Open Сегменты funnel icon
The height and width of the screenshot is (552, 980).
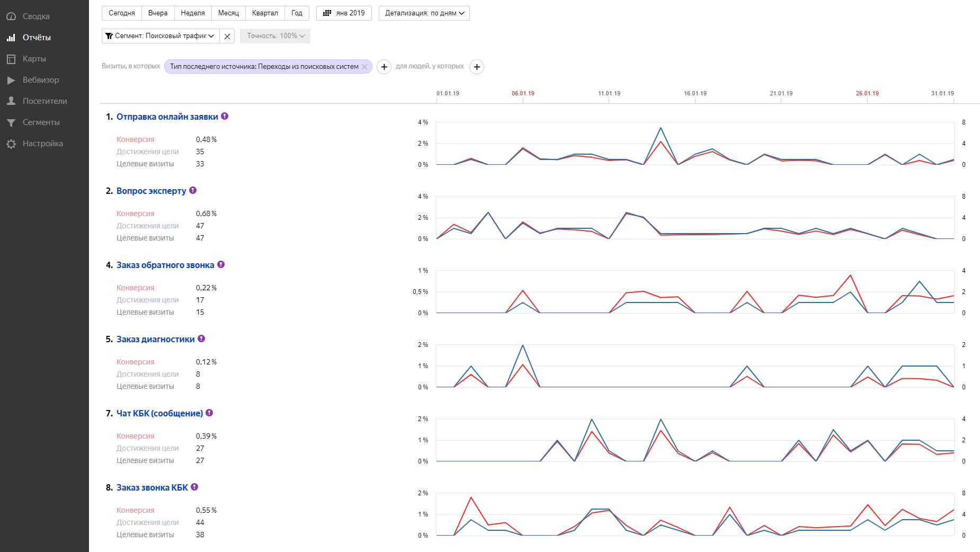11,122
